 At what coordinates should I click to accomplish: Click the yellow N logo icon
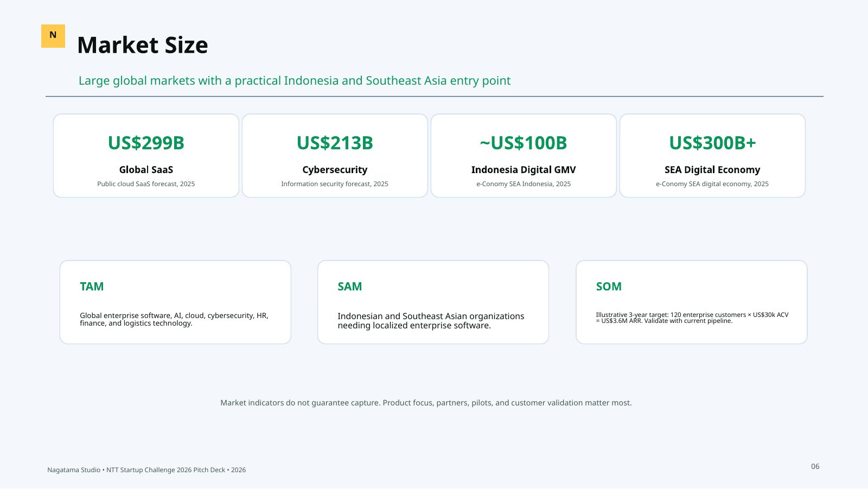coord(53,36)
